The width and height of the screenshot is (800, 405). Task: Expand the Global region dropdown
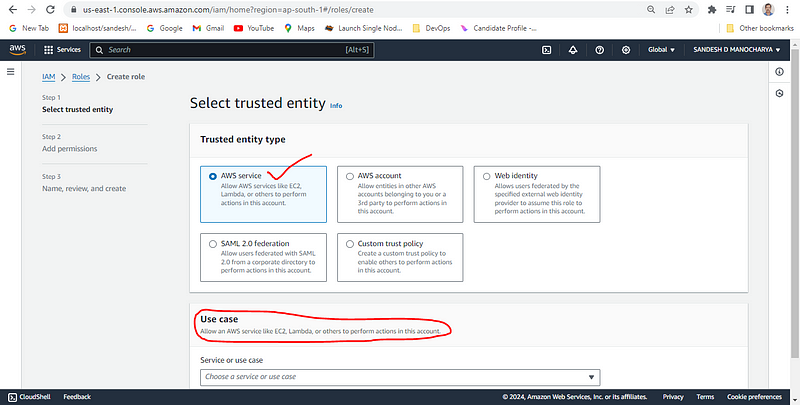(x=661, y=50)
